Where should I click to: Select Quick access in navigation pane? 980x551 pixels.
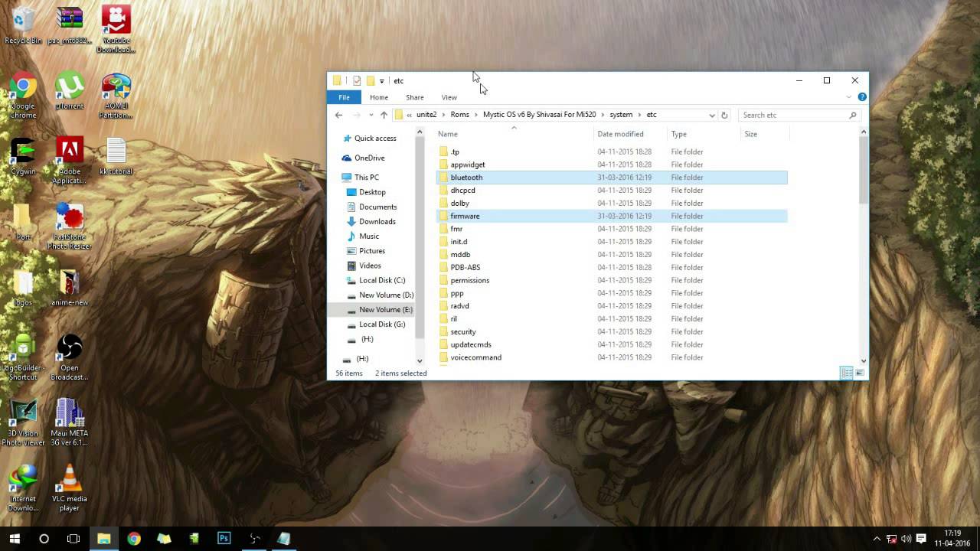point(375,139)
